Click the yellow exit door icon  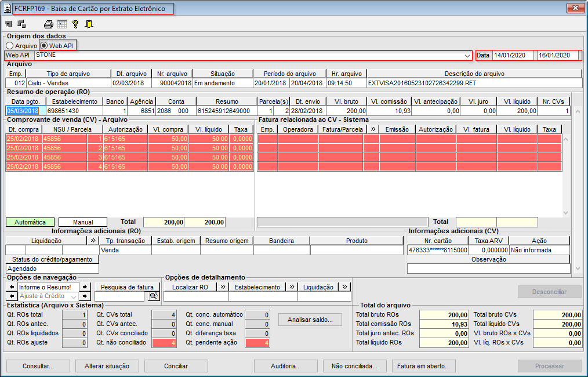tap(89, 24)
